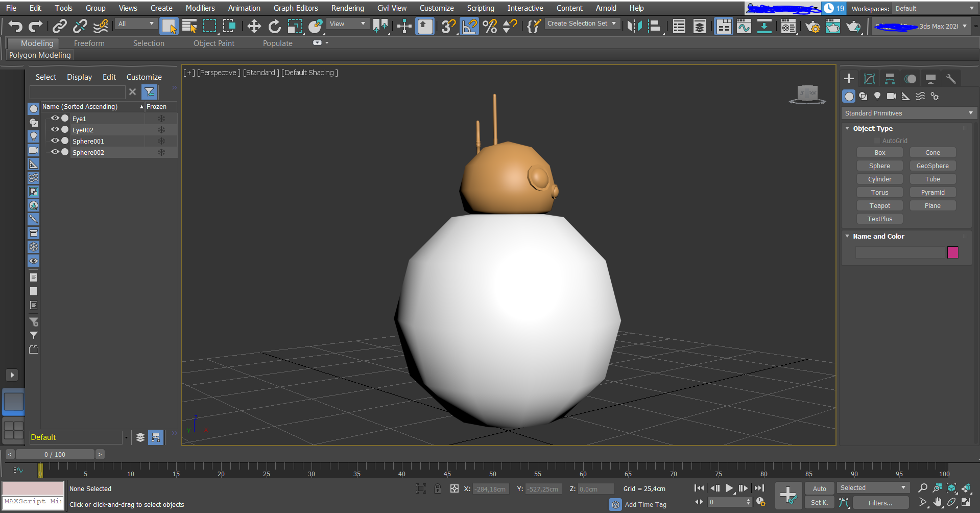Open the Material Editor
Screen dimensions: 980x513
tap(788, 26)
